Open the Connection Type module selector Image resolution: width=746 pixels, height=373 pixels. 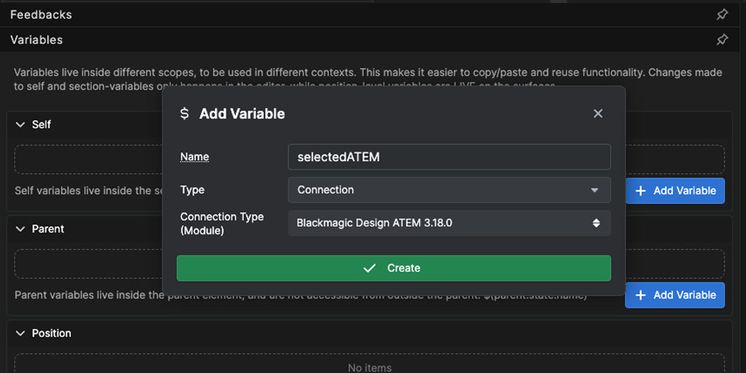pyautogui.click(x=449, y=223)
